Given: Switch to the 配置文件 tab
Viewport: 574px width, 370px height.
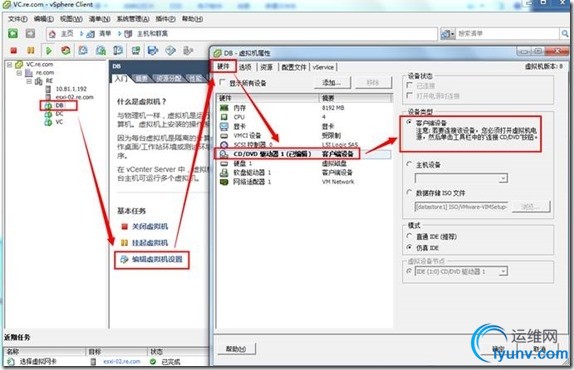Looking at the screenshot, I should pos(294,67).
